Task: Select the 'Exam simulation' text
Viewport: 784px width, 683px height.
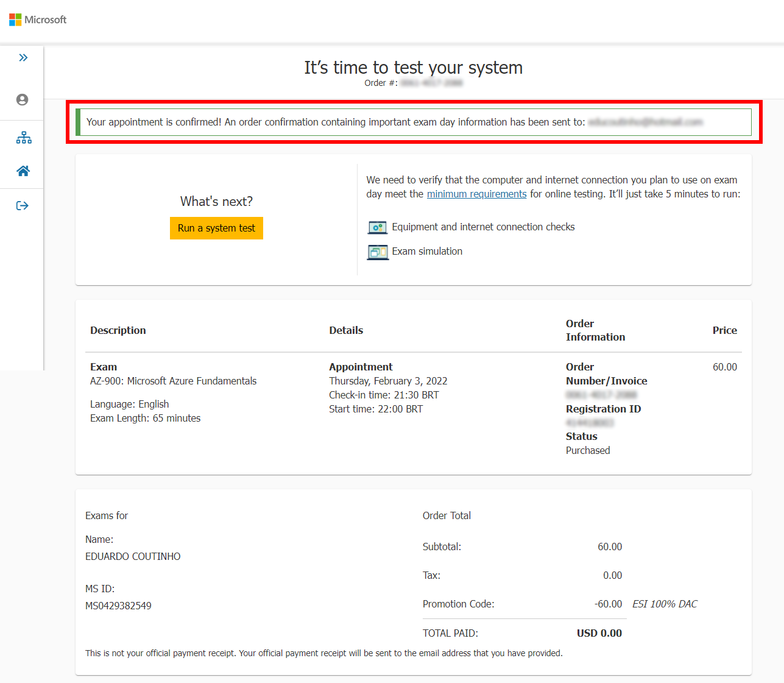Action: coord(427,251)
